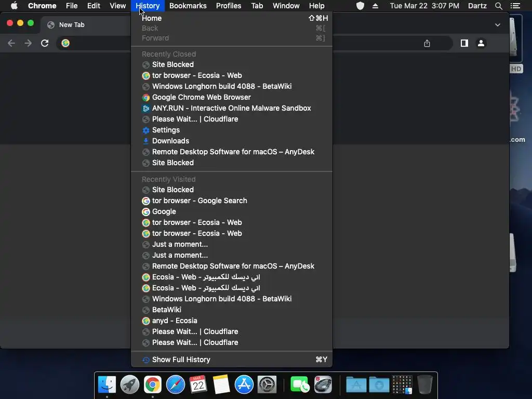Open the File menu

point(72,6)
